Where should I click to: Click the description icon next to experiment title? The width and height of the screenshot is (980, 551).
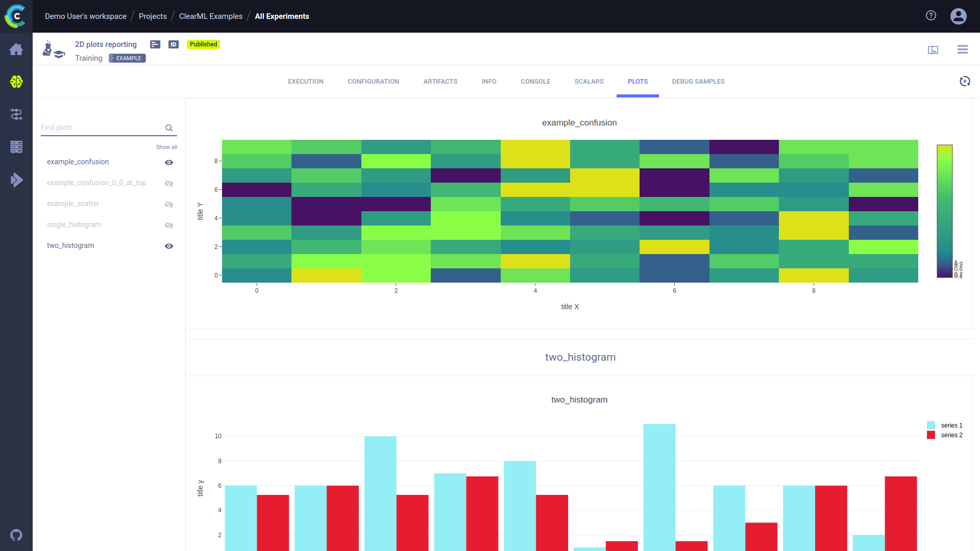(x=155, y=44)
